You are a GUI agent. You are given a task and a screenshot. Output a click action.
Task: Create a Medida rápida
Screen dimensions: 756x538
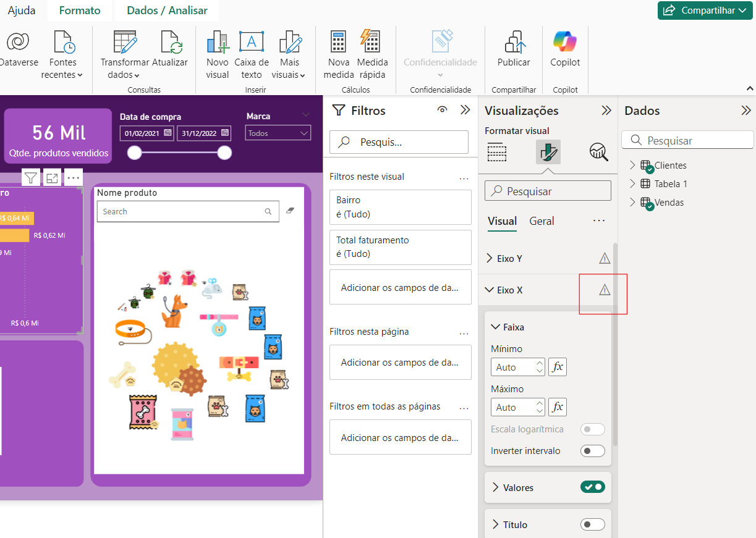coord(372,56)
